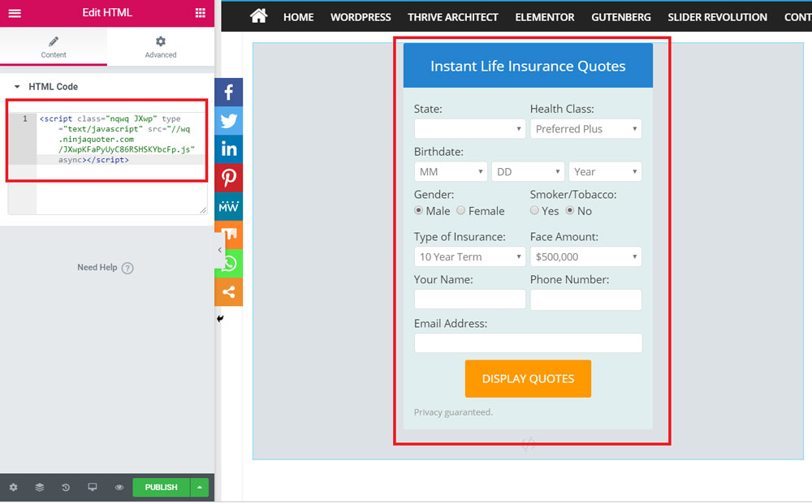Select No for Smoker/Tobacco
The height and width of the screenshot is (504, 812).
click(x=570, y=210)
